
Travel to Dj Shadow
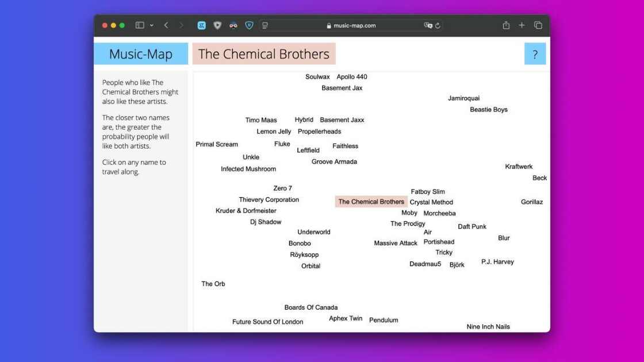(x=266, y=222)
